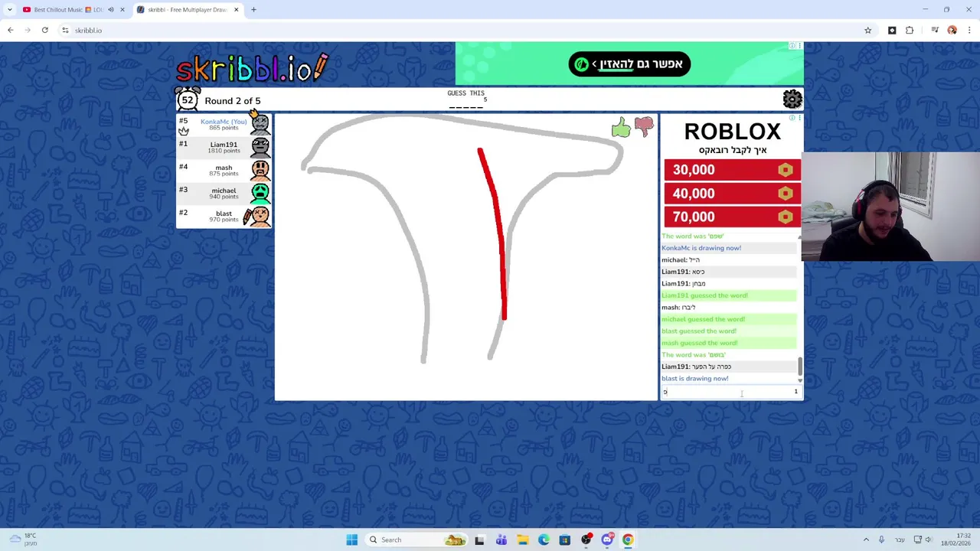Click 'blast is drawing now!' message
Viewport: 980px width, 551px height.
[694, 378]
